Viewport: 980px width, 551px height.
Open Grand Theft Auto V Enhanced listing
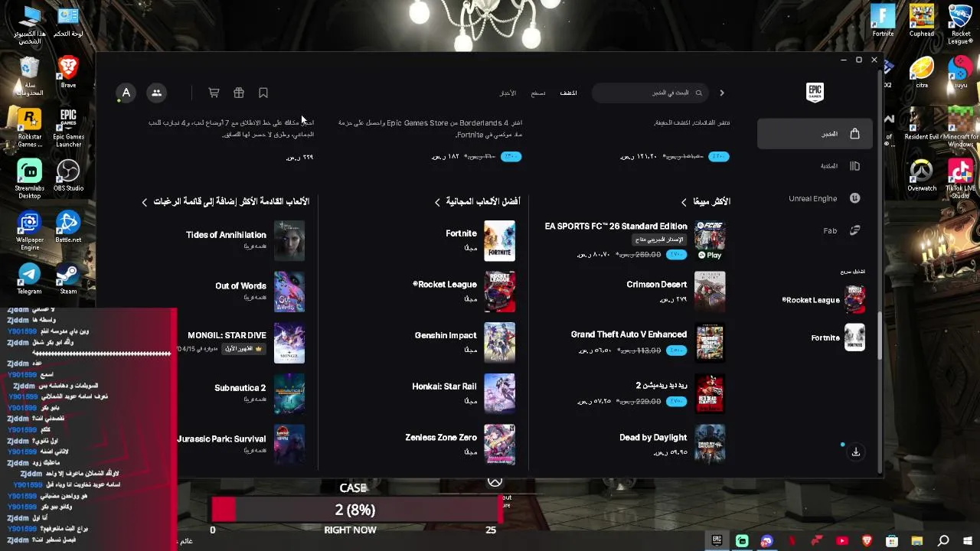tap(648, 342)
